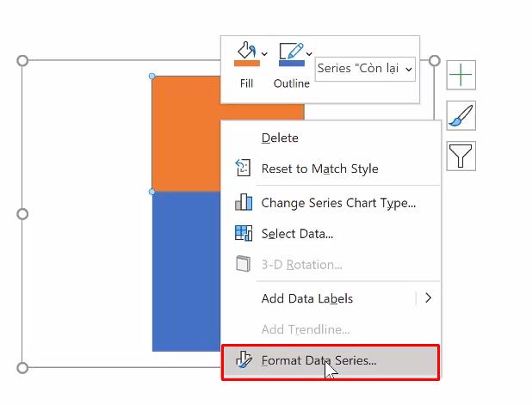Click the Select Data grid icon

click(244, 233)
